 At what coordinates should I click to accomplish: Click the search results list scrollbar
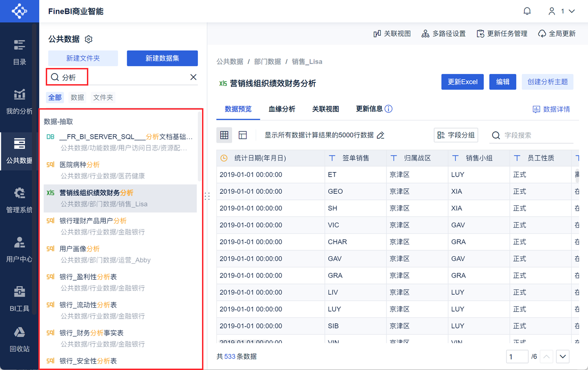coord(199,146)
